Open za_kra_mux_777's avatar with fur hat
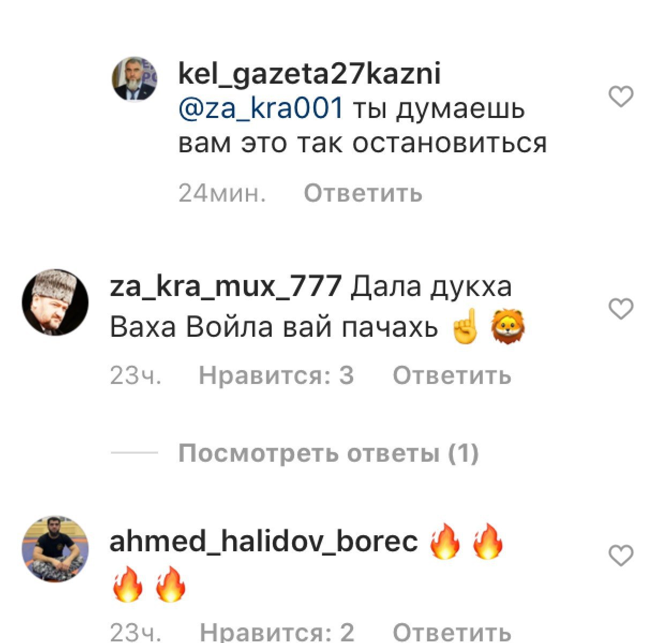This screenshot has width=672, height=643. (x=55, y=303)
